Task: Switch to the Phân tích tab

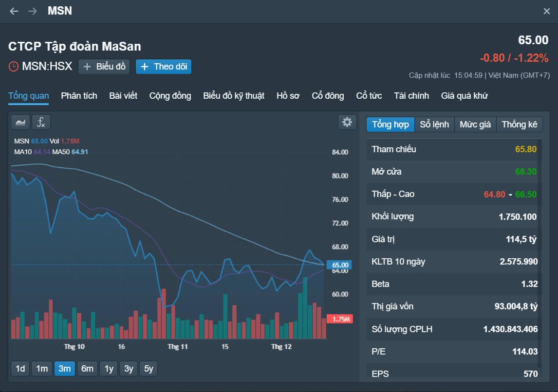Action: (79, 96)
